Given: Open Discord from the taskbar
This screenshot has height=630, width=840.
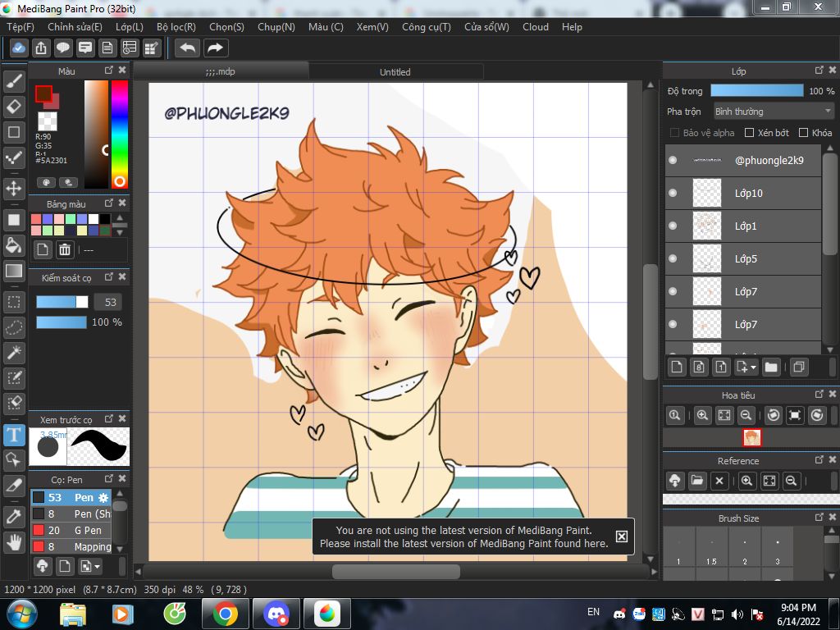Looking at the screenshot, I should coord(276,614).
